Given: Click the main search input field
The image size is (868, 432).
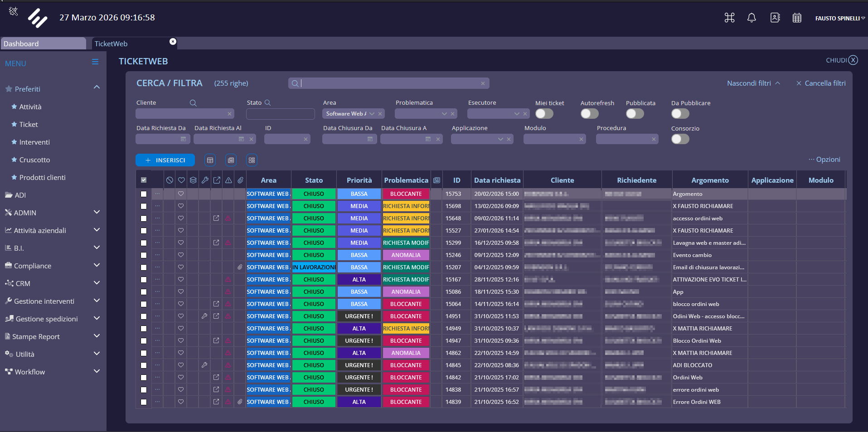Looking at the screenshot, I should coord(388,83).
